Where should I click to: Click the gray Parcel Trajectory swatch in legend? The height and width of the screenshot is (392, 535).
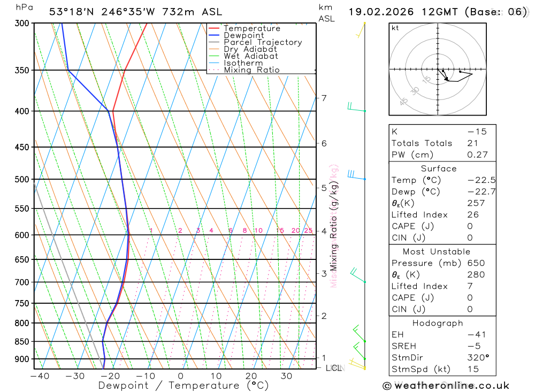point(214,42)
